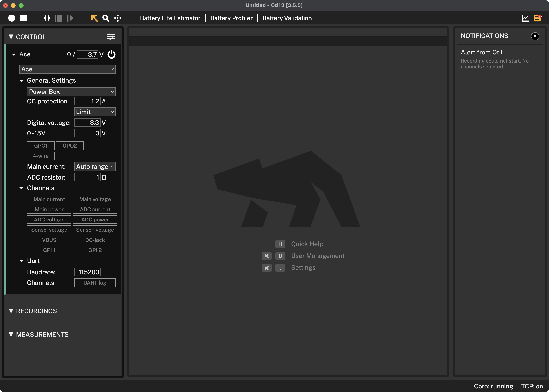Image resolution: width=549 pixels, height=392 pixels.
Task: Open the control panel sliders settings icon
Action: pyautogui.click(x=111, y=37)
